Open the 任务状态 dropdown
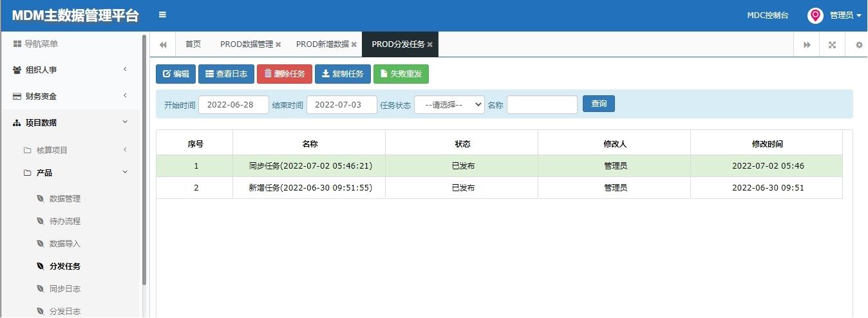 [x=449, y=104]
